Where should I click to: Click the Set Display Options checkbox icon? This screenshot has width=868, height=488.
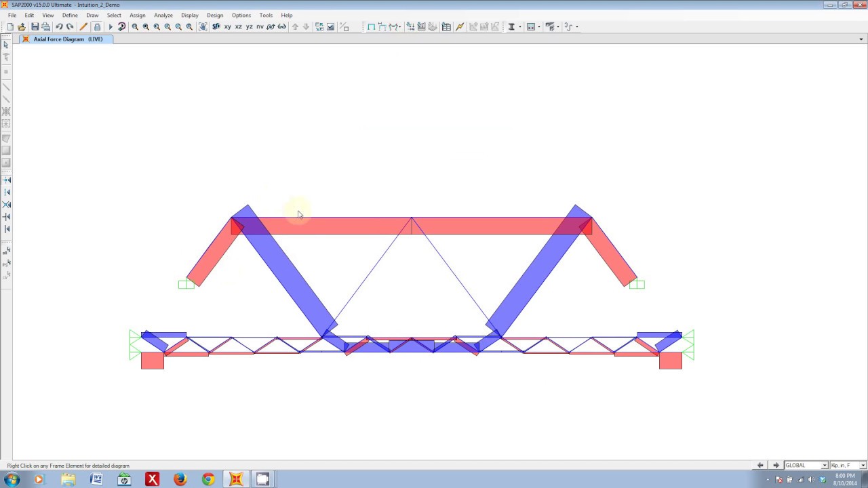(x=330, y=27)
